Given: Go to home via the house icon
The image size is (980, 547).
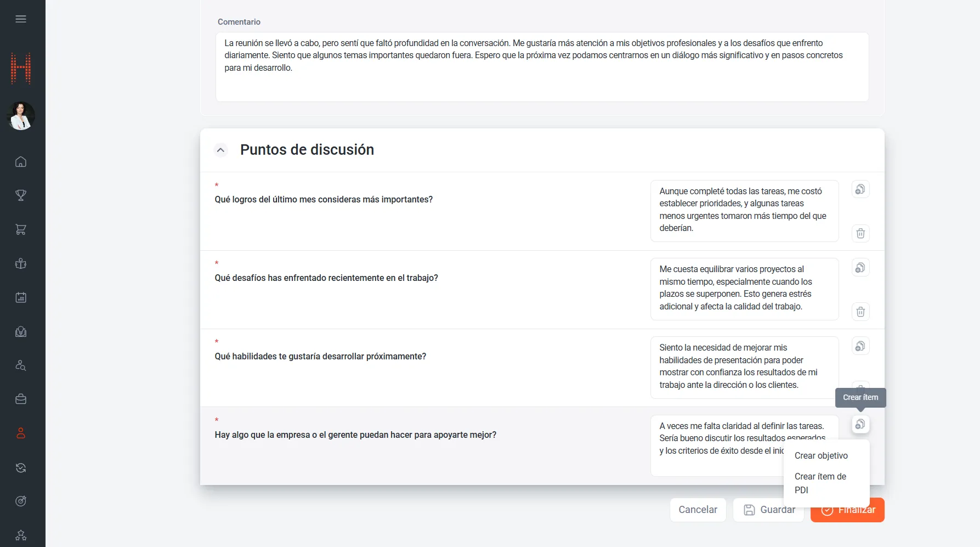Looking at the screenshot, I should tap(21, 162).
